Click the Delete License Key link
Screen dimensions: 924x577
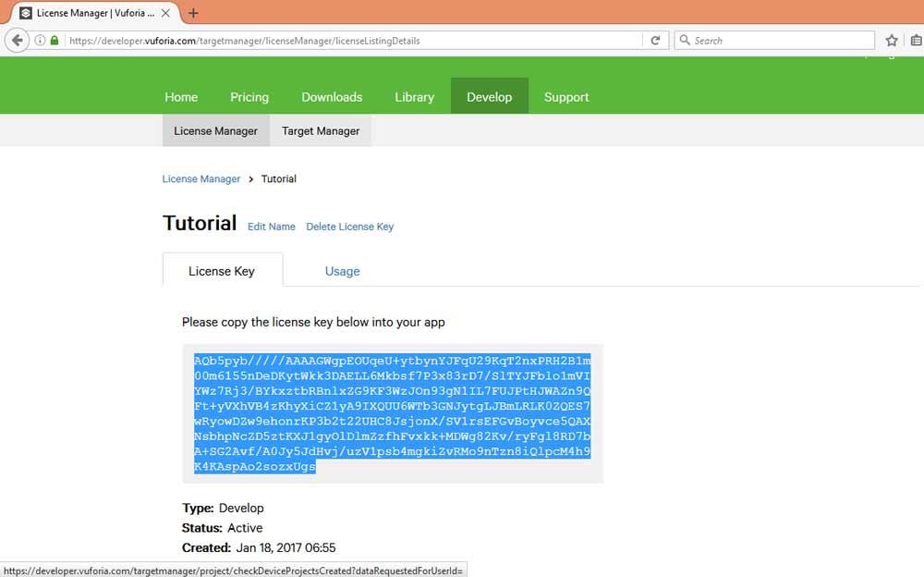pyautogui.click(x=349, y=227)
